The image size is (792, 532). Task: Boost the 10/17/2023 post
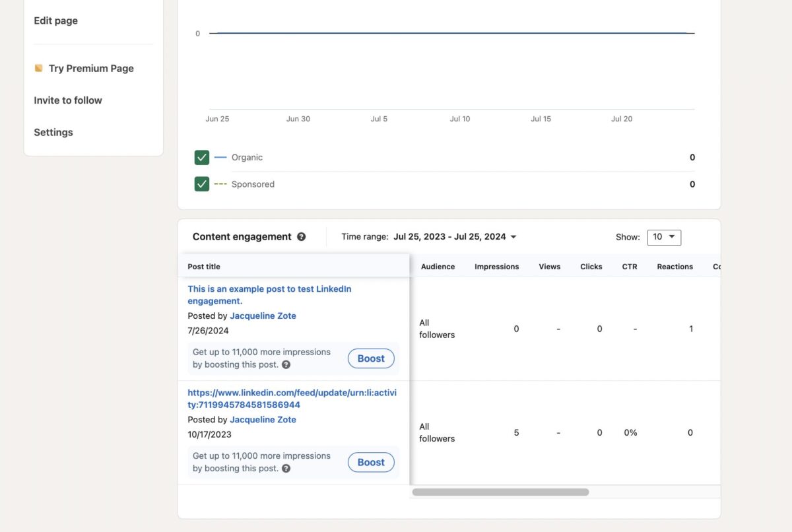(370, 462)
